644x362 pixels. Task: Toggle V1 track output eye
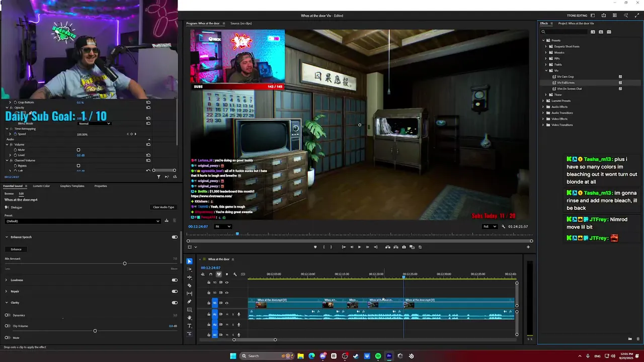pyautogui.click(x=227, y=303)
